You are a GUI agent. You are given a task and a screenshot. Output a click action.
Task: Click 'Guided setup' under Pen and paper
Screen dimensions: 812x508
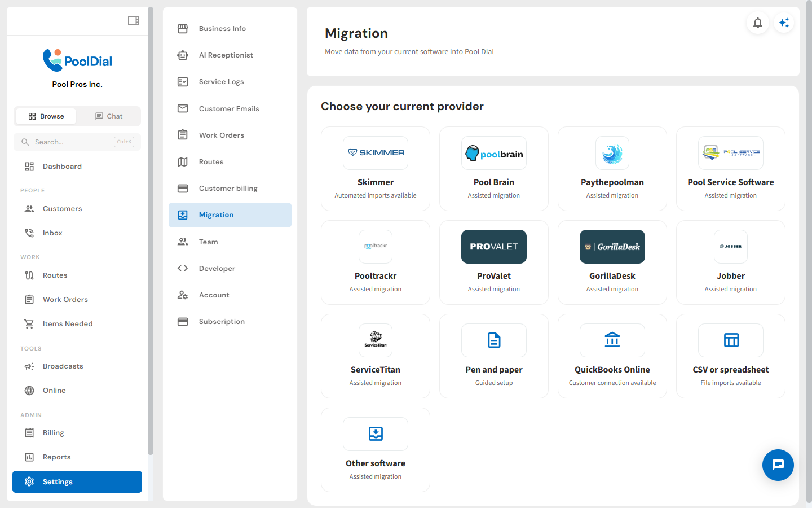coord(494,383)
